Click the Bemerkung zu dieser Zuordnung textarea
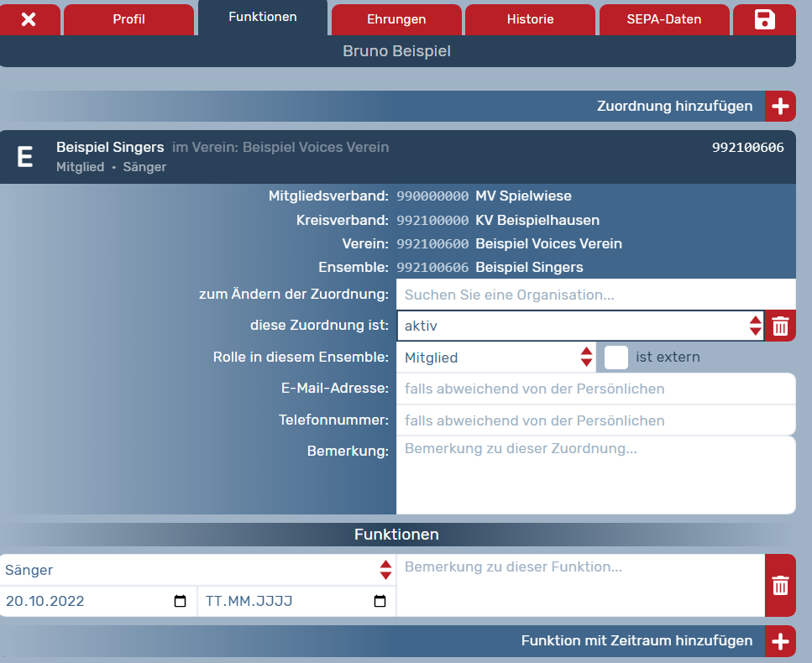This screenshot has width=812, height=663. 595,474
